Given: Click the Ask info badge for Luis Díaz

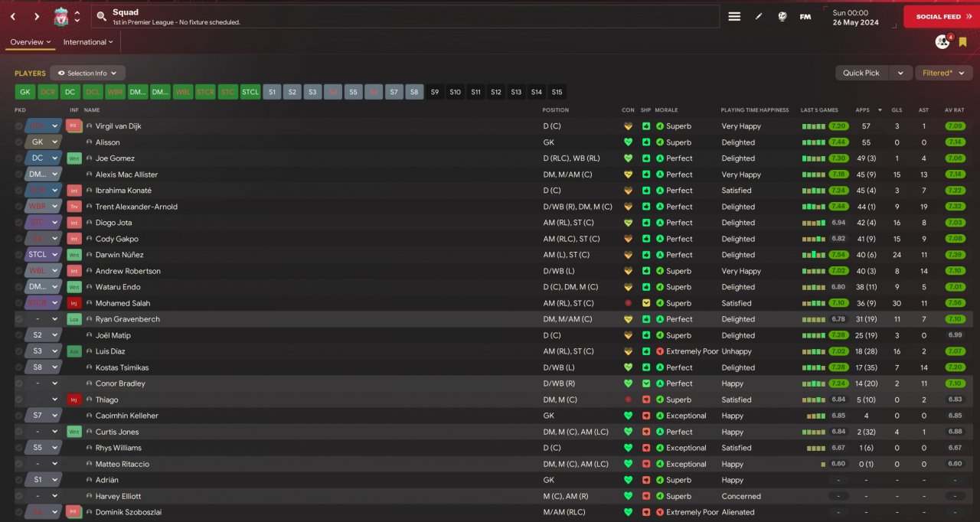Looking at the screenshot, I should [x=74, y=351].
